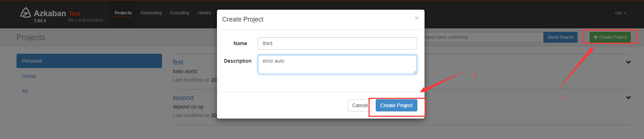This screenshot has width=644, height=139.
Task: Cancel the project creation dialog
Action: [360, 105]
